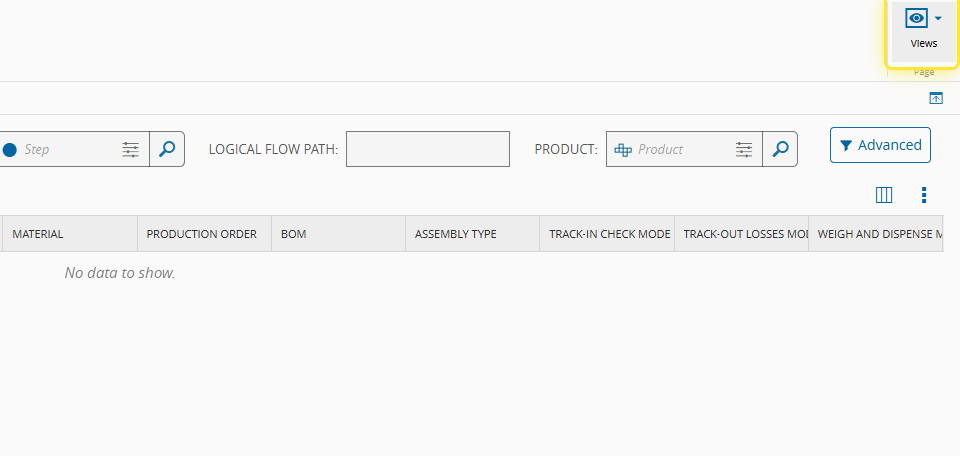Expand the Views dropdown arrow
Image resolution: width=960 pixels, height=456 pixels.
(938, 19)
